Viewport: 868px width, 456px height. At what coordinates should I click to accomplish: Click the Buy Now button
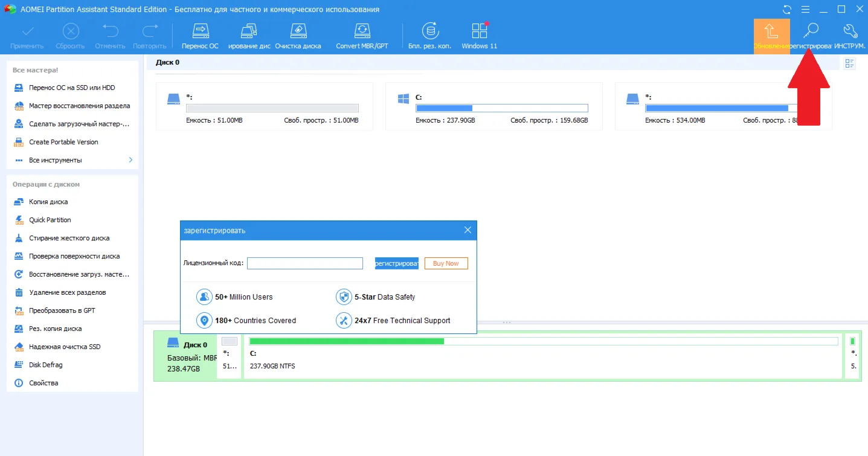pyautogui.click(x=446, y=263)
